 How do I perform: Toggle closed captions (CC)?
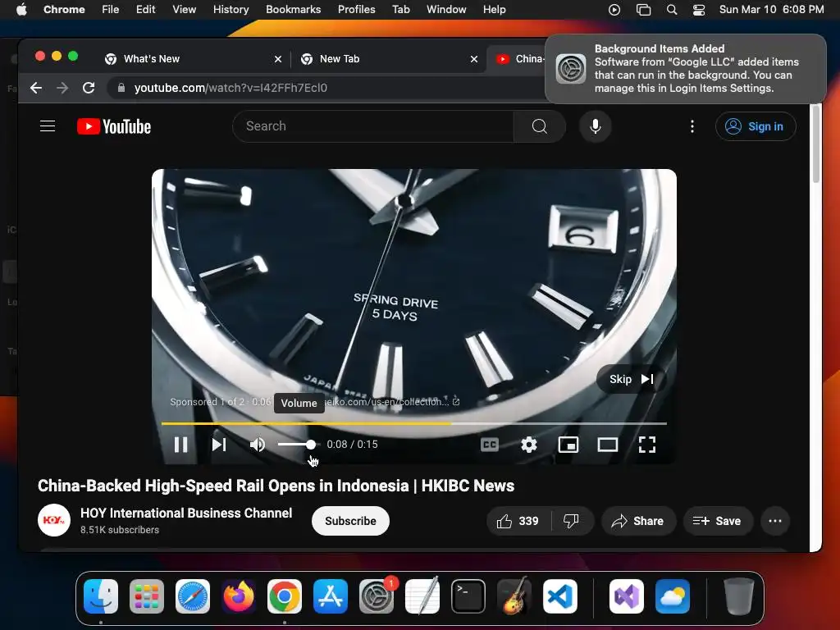(490, 445)
